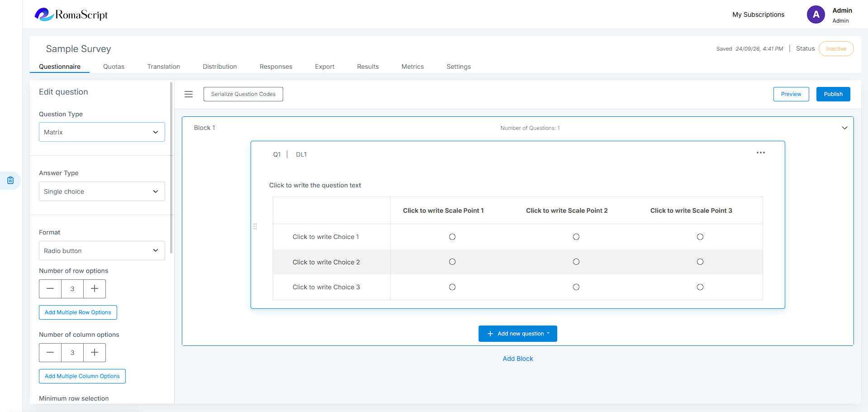The height and width of the screenshot is (412, 868).
Task: Increase the number of column options with the plus button
Action: pos(95,353)
